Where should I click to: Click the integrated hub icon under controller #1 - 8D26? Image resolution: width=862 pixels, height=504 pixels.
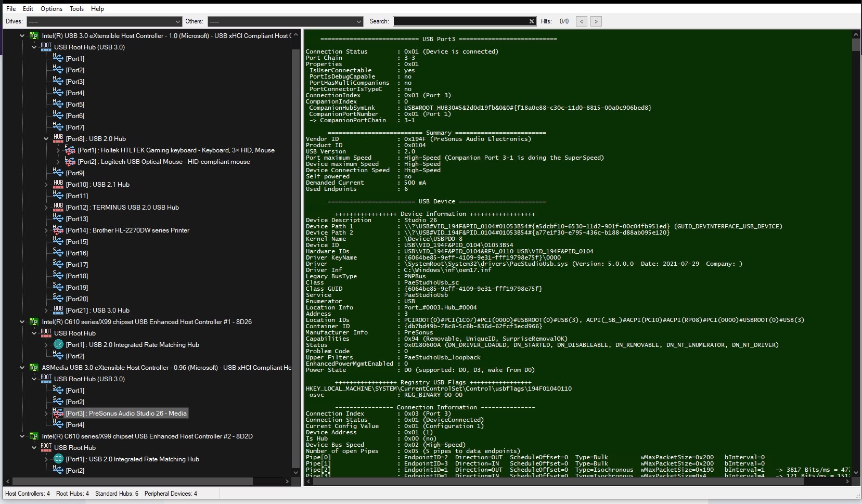point(58,344)
